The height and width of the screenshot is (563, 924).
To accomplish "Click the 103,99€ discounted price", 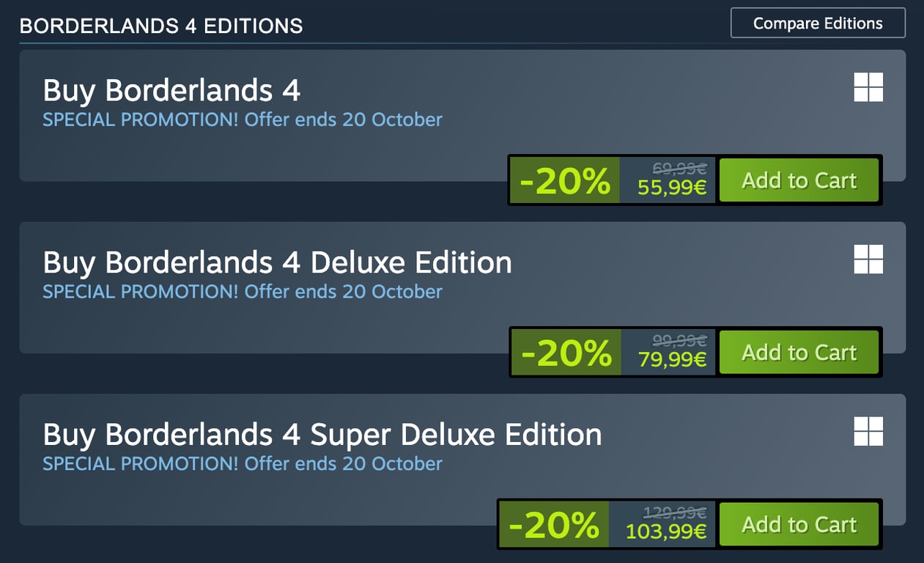I will pos(666,532).
